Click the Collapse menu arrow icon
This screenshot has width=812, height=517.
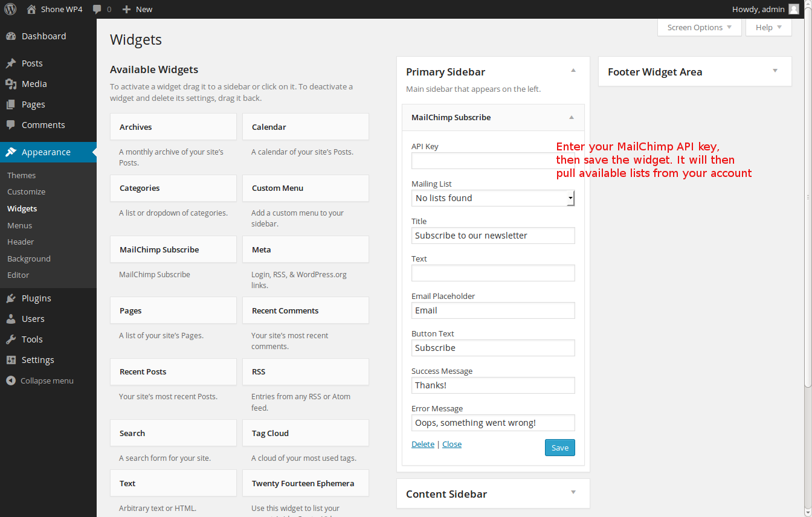11,381
